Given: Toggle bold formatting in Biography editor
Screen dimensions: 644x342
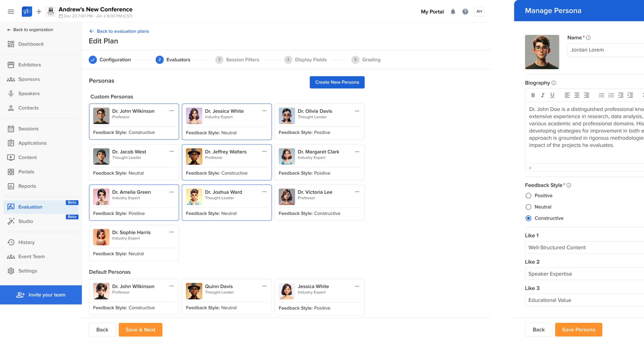Looking at the screenshot, I should (533, 95).
